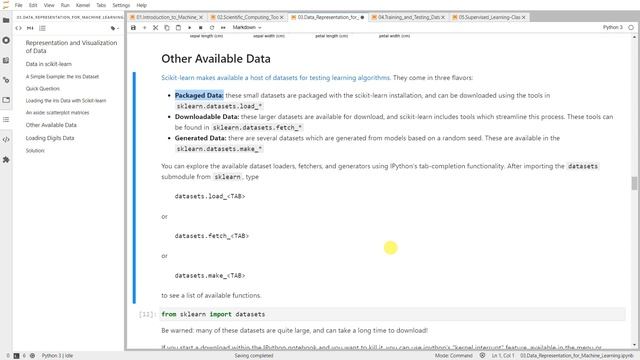Go to Solution section in contents
Screen dimensions: 640x360
[x=35, y=151]
